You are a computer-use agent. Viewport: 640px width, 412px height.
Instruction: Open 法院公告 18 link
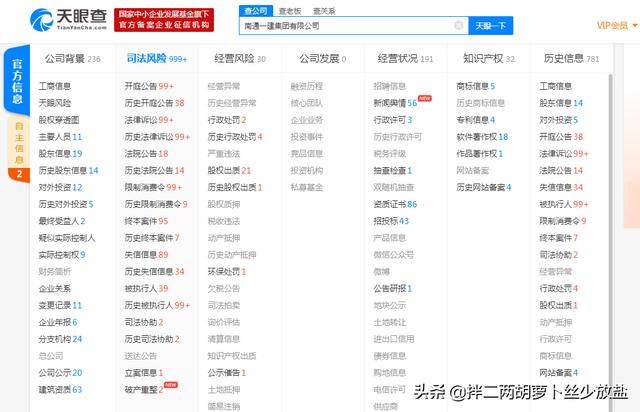[x=146, y=154]
